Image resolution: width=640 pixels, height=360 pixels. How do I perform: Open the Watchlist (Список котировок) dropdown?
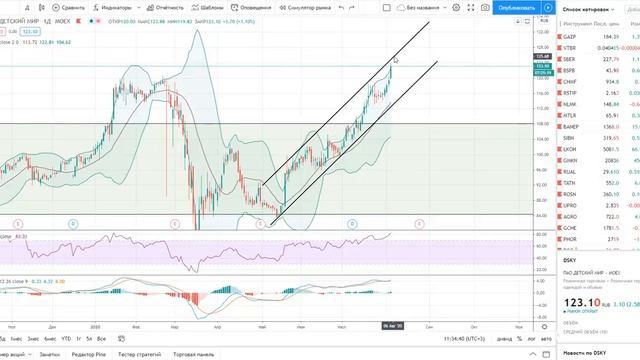tap(588, 9)
